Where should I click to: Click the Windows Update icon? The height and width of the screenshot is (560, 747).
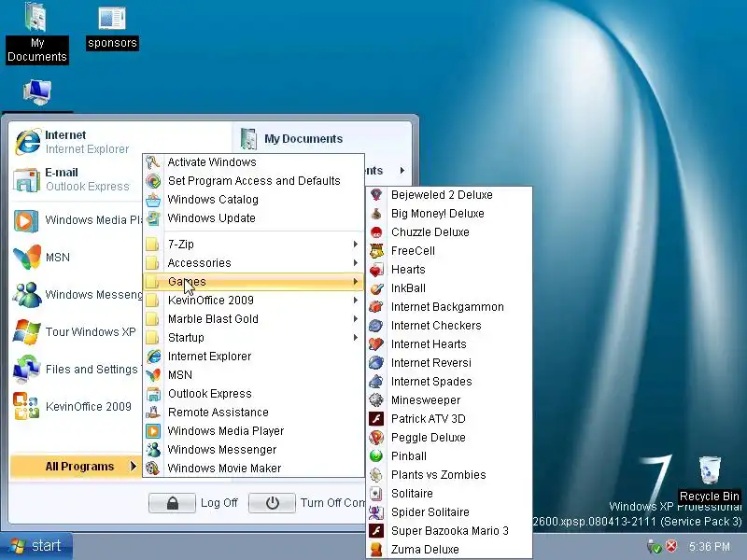153,218
